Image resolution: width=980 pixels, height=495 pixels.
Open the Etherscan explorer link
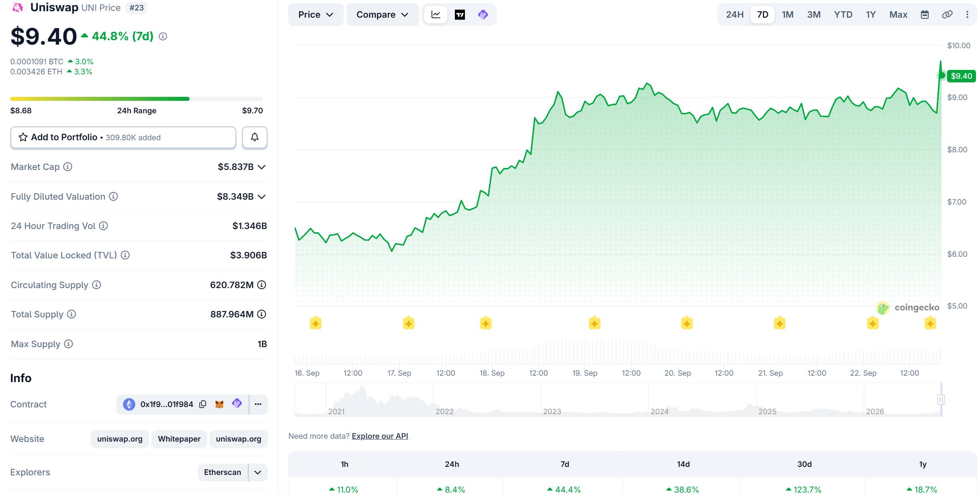[222, 472]
